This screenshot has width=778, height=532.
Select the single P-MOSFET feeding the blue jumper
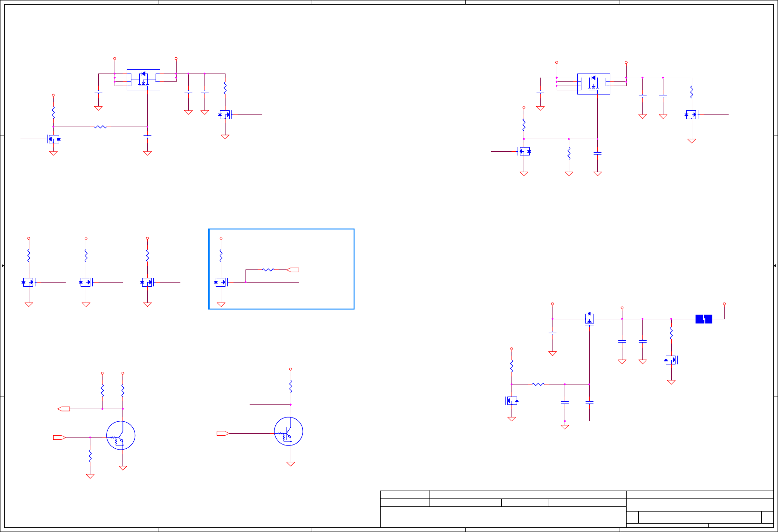click(589, 319)
